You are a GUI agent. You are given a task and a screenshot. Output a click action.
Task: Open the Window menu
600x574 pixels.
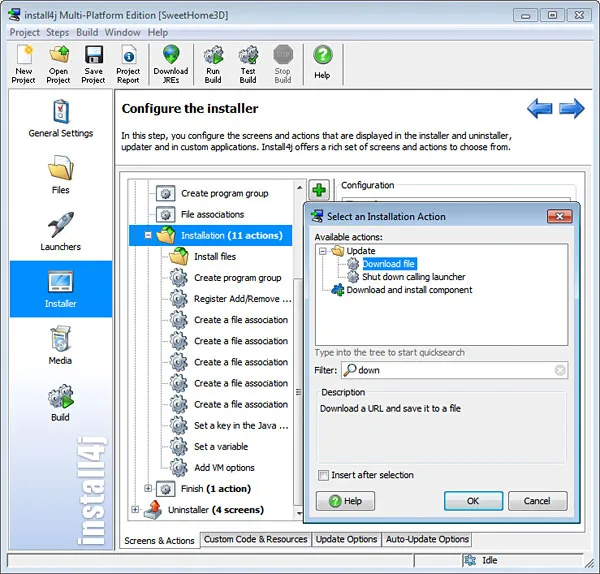[x=122, y=33]
